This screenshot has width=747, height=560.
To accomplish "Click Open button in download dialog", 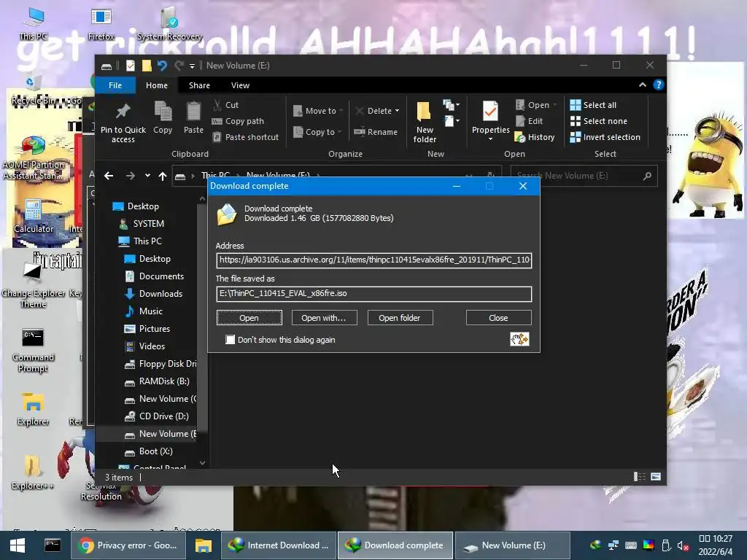I will click(249, 318).
